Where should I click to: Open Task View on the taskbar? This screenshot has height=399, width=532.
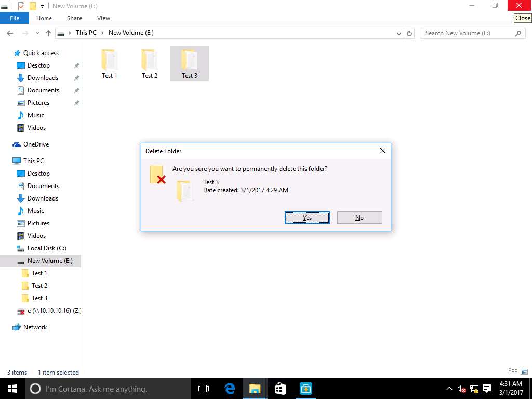[204, 389]
